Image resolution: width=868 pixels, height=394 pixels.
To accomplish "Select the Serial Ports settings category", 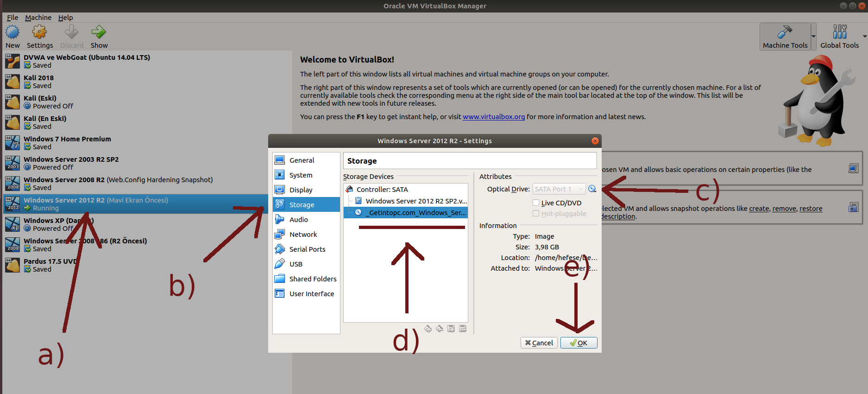I will [x=306, y=249].
